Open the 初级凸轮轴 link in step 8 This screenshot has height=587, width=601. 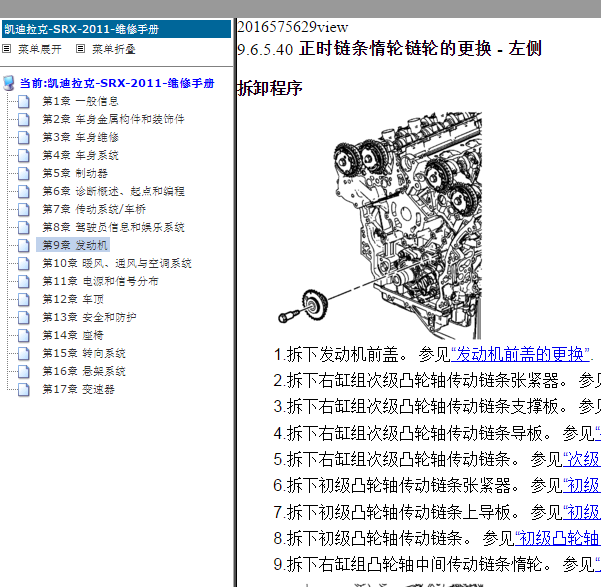[557, 538]
